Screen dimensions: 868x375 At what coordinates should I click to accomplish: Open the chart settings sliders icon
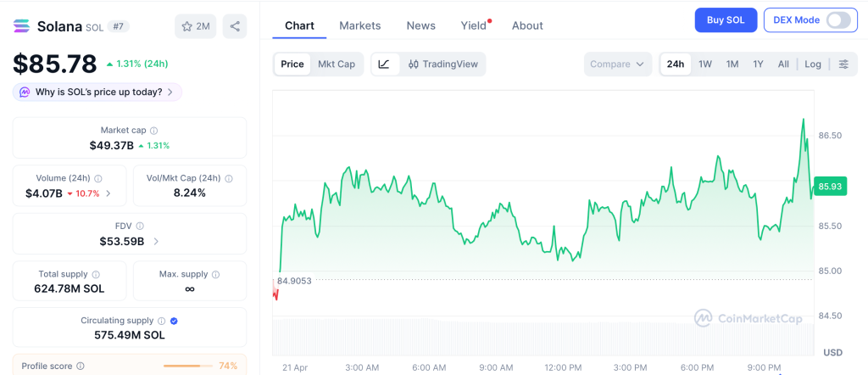(x=843, y=64)
